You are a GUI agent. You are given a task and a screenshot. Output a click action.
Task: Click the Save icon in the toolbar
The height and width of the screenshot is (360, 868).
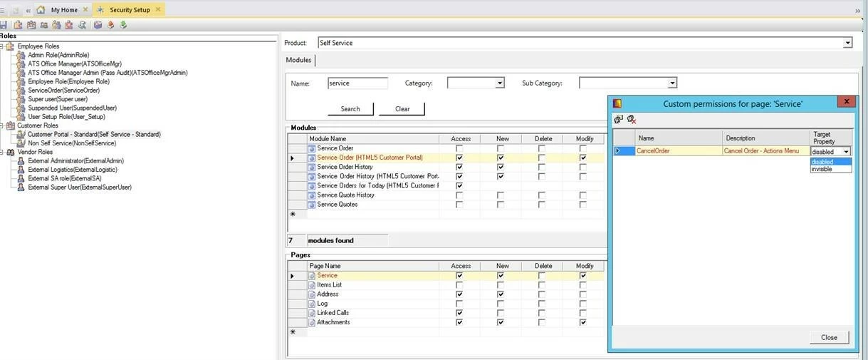tap(4, 25)
